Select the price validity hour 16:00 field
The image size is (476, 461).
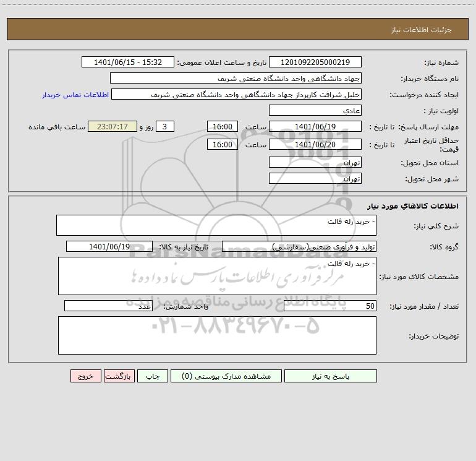[222, 144]
